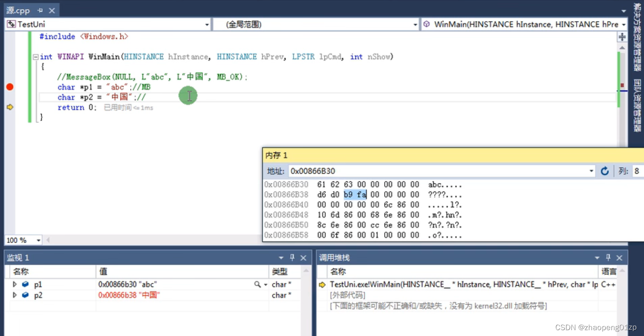Collapse the WinMain function outline
The height and width of the screenshot is (336, 644).
coord(36,57)
